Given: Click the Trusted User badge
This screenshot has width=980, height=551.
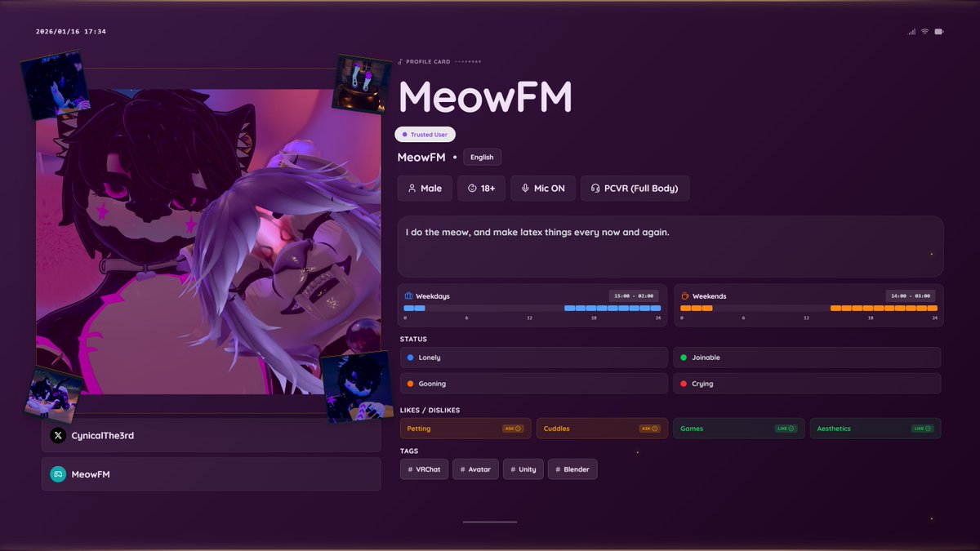Looking at the screenshot, I should (425, 134).
